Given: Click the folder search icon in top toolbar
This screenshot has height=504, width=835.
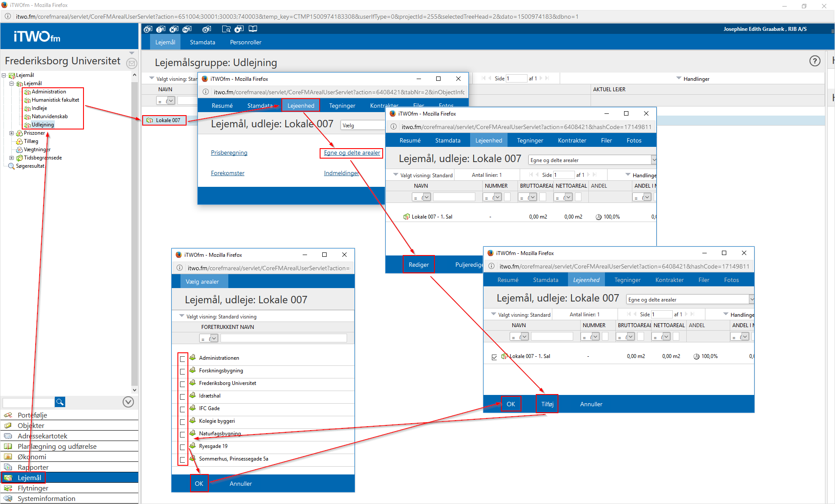Looking at the screenshot, I should 226,29.
